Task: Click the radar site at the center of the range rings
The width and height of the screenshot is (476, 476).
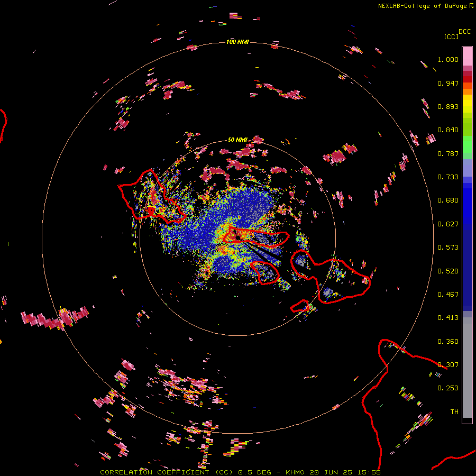Action: 237,237
